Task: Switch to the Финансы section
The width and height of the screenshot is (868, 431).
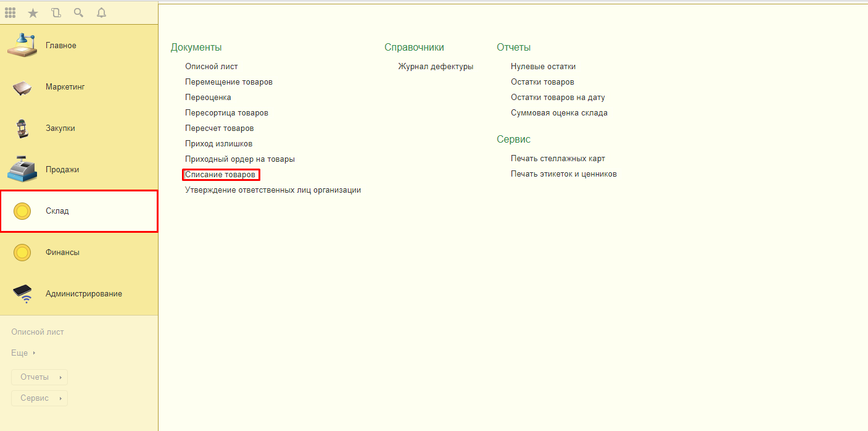Action: (62, 253)
